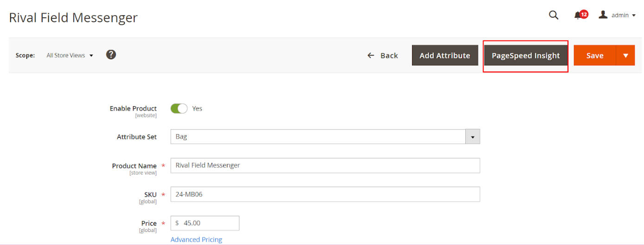Click into the SKU field
This screenshot has height=245, width=644.
pyautogui.click(x=325, y=194)
